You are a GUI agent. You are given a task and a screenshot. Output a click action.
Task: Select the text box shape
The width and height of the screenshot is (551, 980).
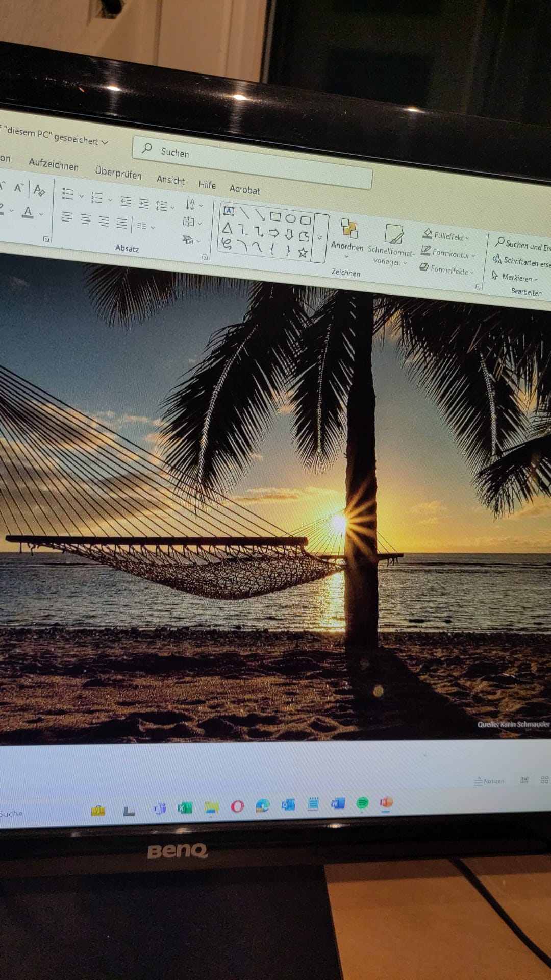tap(229, 211)
